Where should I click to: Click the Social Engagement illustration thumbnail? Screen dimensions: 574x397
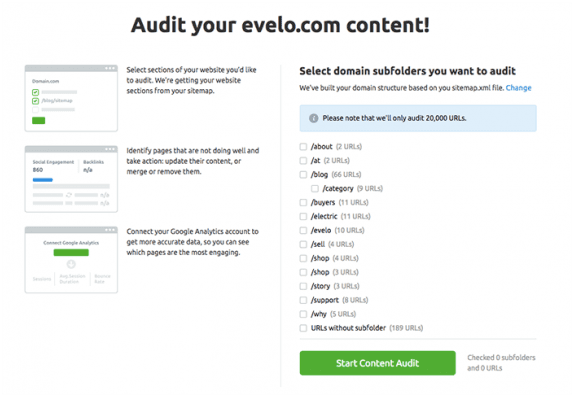71,179
